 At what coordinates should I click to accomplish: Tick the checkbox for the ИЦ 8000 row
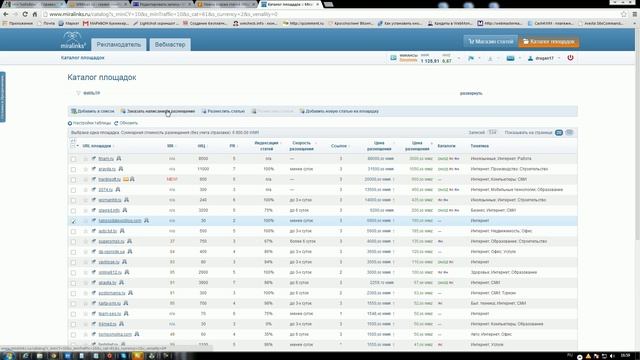coord(73,159)
